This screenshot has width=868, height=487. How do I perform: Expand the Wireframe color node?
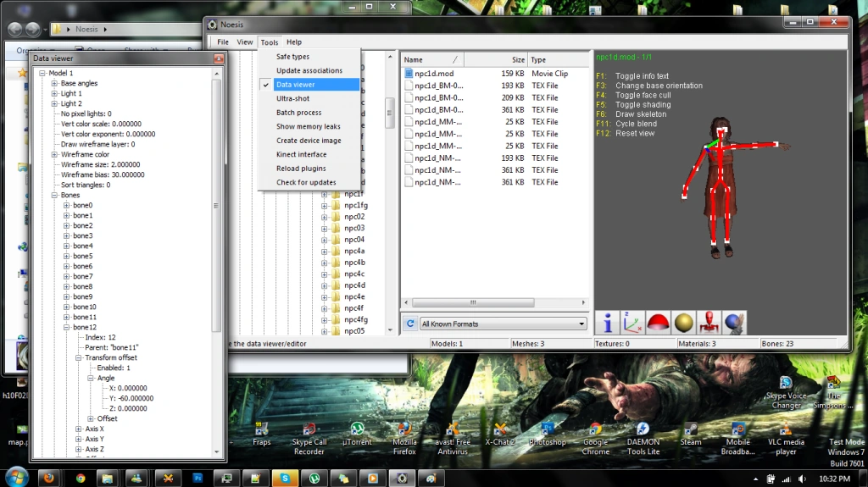pos(54,154)
